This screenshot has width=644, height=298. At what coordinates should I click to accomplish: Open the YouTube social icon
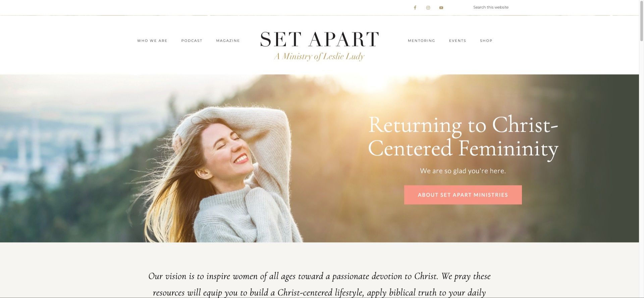click(x=441, y=7)
